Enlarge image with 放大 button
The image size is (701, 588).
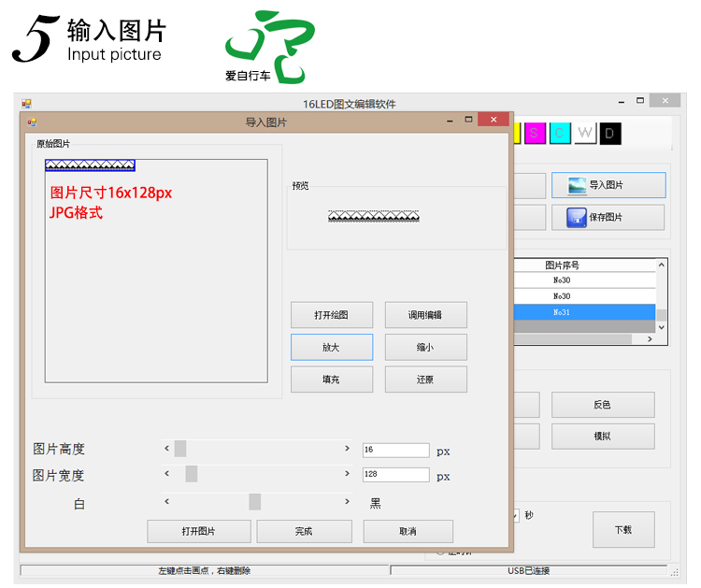331,347
